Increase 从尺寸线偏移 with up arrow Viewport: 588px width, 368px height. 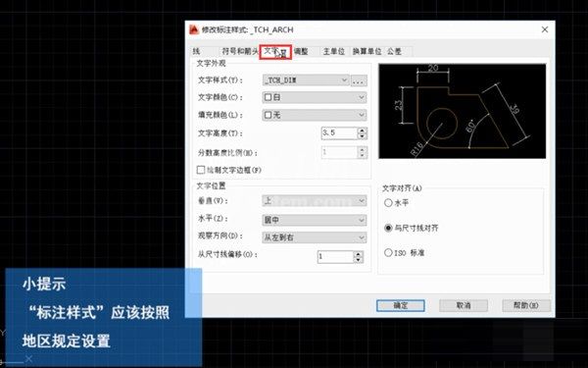click(x=359, y=254)
